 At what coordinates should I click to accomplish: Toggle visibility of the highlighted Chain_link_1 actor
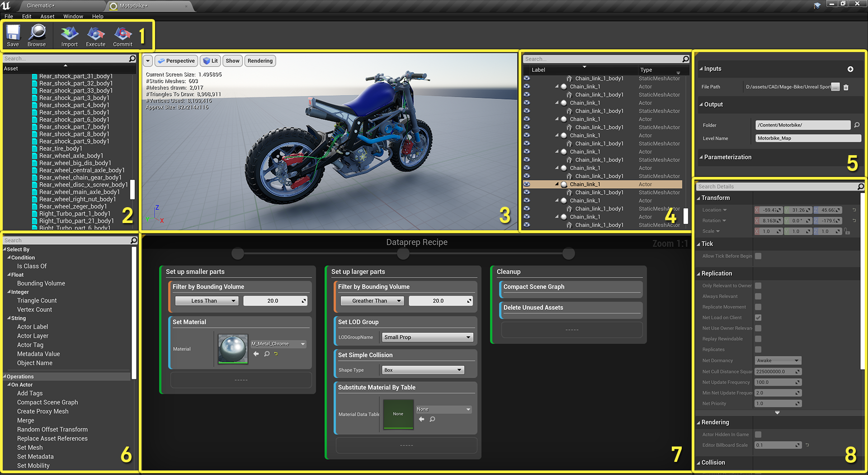[527, 184]
